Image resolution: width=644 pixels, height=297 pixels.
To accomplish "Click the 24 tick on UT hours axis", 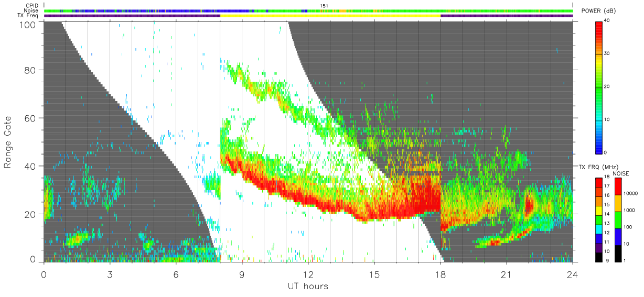I will pos(573,275).
